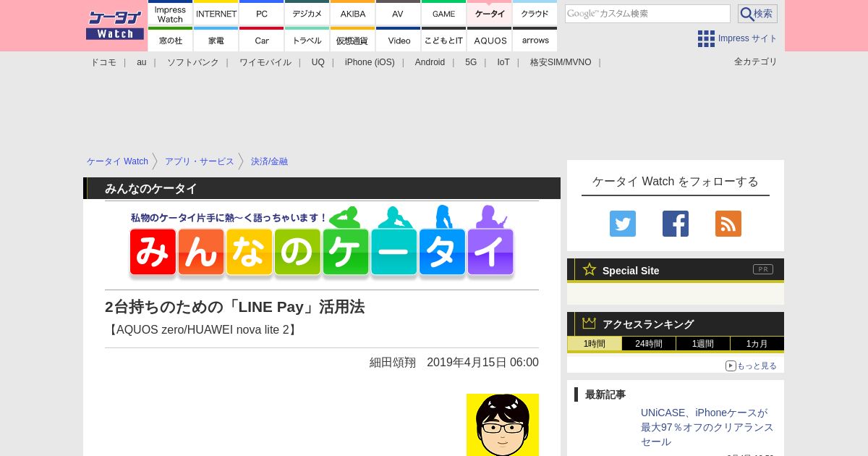The height and width of the screenshot is (456, 868).
Task: Go to ワイモバイル category
Action: 265,62
